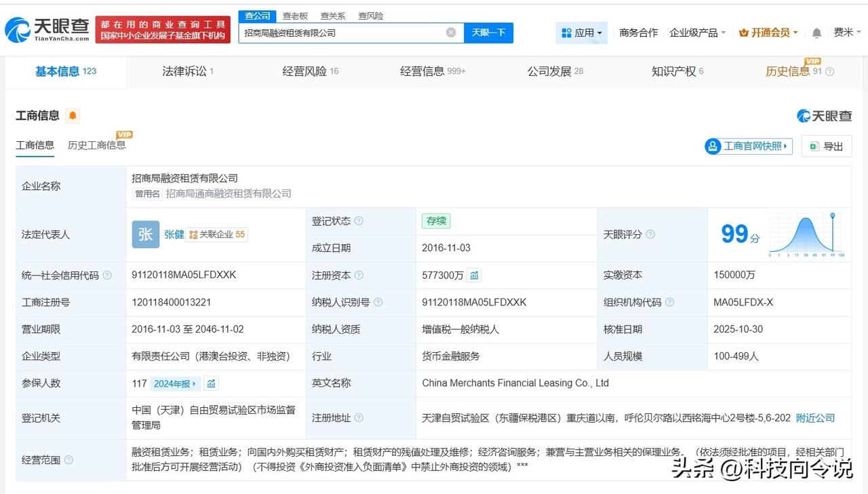Open the 开通会员 membership dropdown
This screenshot has height=494, width=868.
click(768, 33)
